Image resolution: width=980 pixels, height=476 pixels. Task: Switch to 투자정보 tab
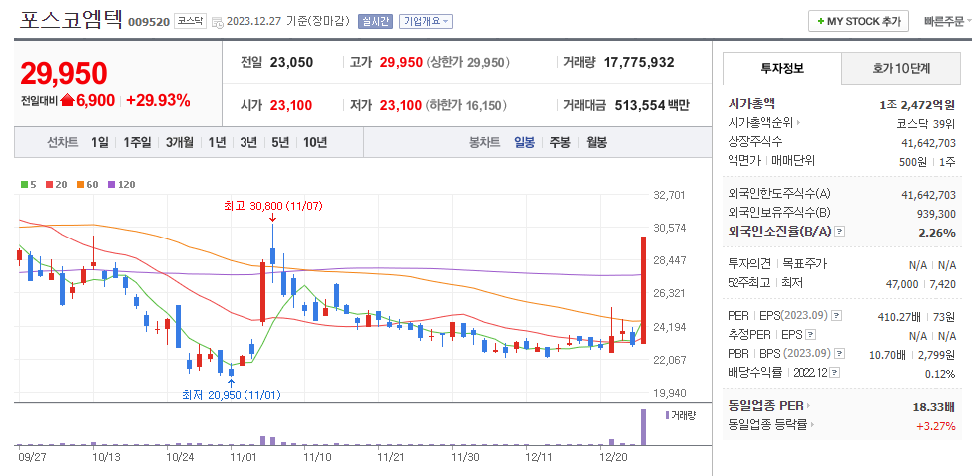pos(782,69)
